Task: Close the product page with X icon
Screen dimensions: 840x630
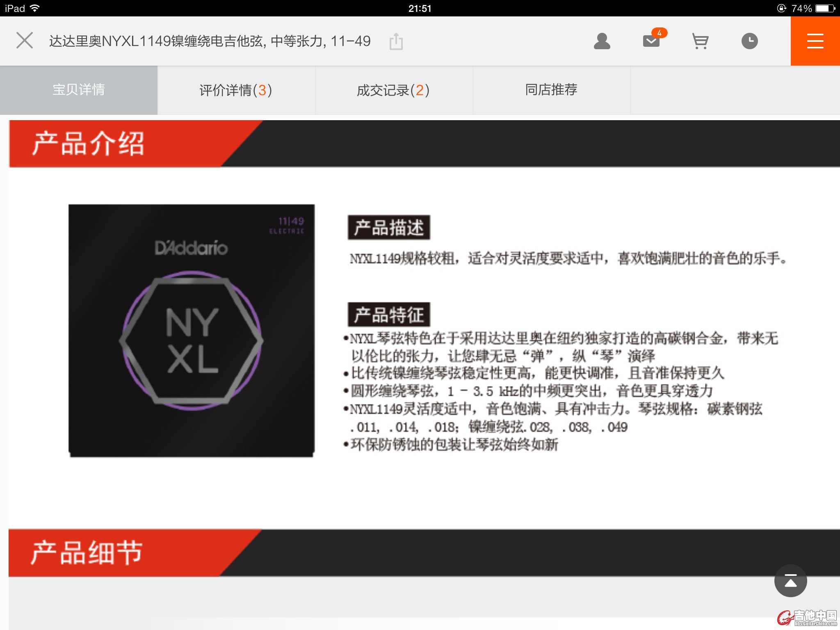Action: pos(25,41)
